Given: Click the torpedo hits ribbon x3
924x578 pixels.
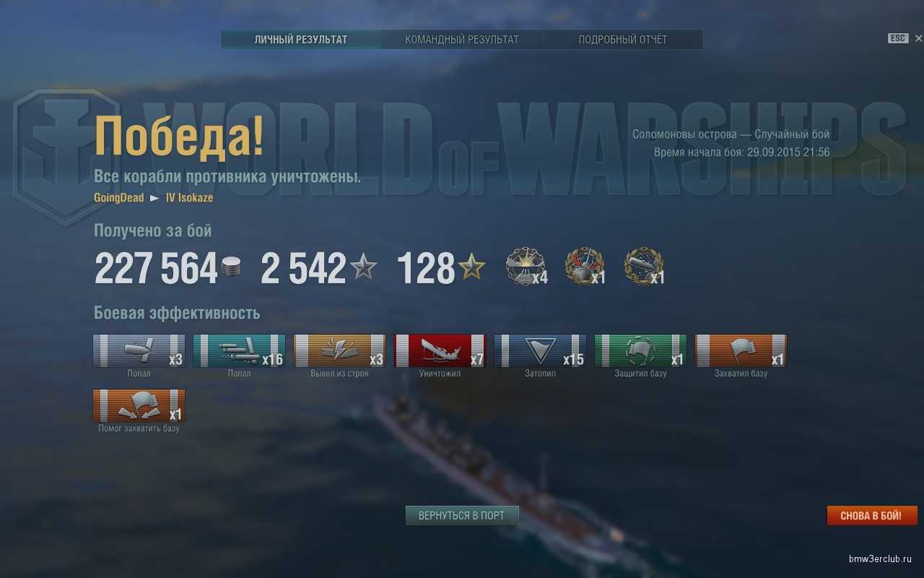Looking at the screenshot, I should tap(139, 350).
